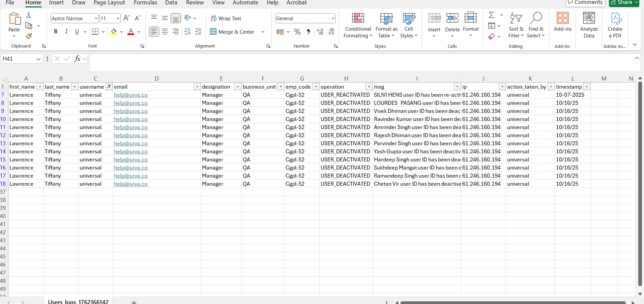Open the font name Aptos Narrow dropdown
The image size is (644, 304).
coord(96,19)
